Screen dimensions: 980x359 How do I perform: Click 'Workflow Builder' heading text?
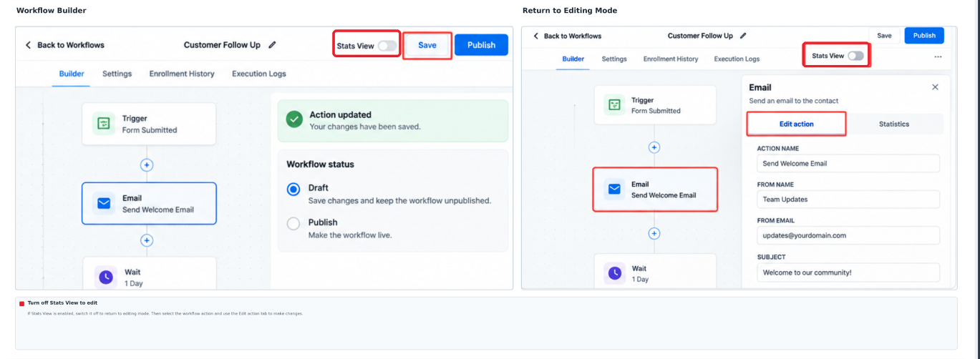[x=51, y=11]
